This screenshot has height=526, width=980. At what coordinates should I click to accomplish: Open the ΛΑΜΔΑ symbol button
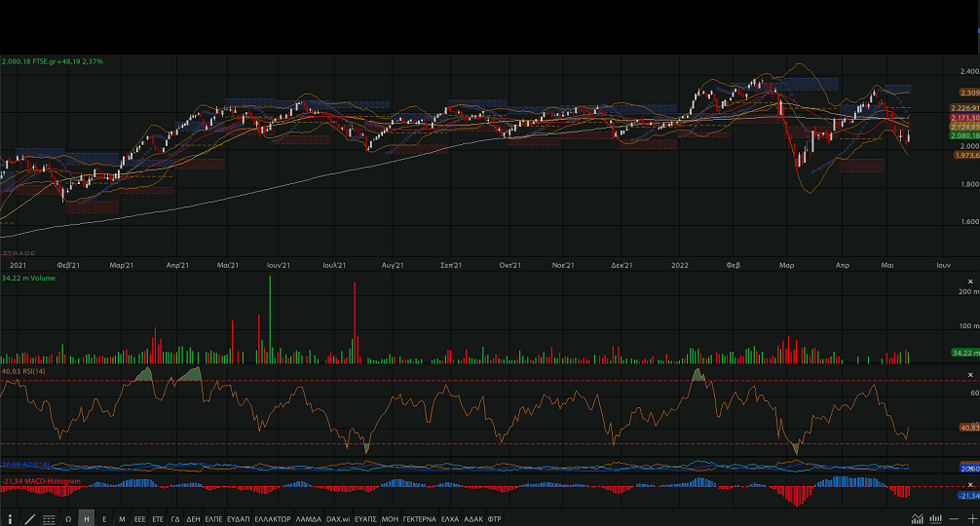(308, 519)
